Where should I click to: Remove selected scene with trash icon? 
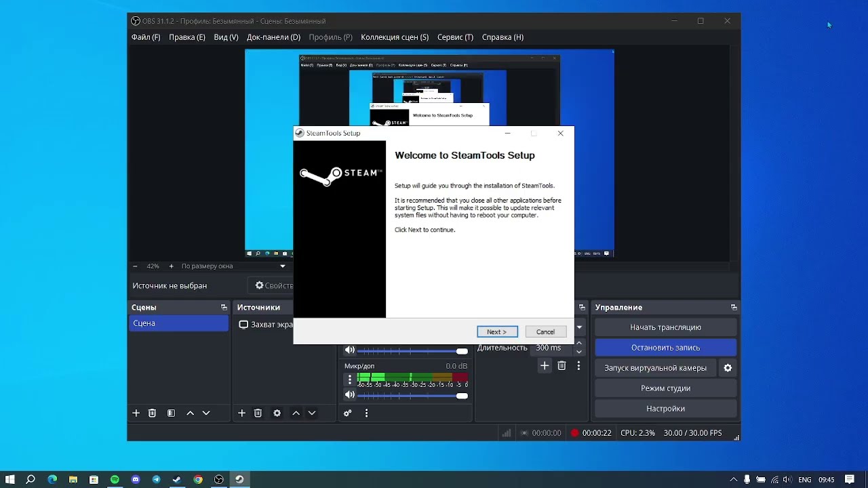tap(152, 413)
